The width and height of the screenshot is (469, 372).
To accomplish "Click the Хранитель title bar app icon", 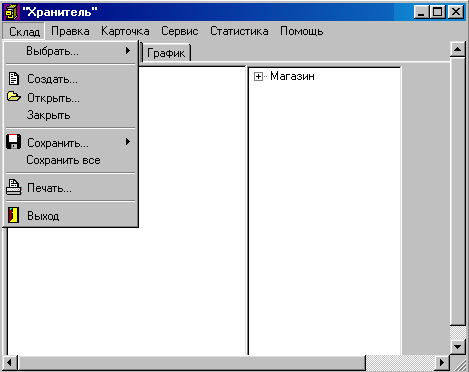I will pyautogui.click(x=11, y=12).
